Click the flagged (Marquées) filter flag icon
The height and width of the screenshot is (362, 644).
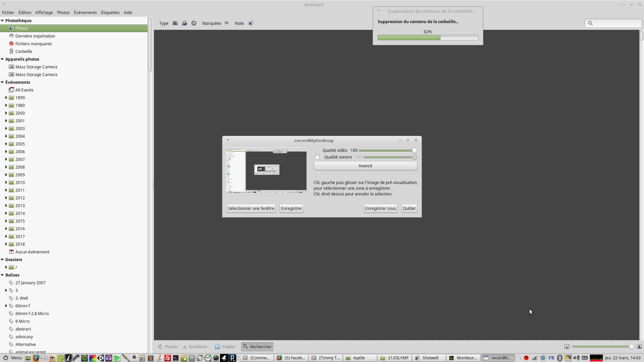click(227, 23)
